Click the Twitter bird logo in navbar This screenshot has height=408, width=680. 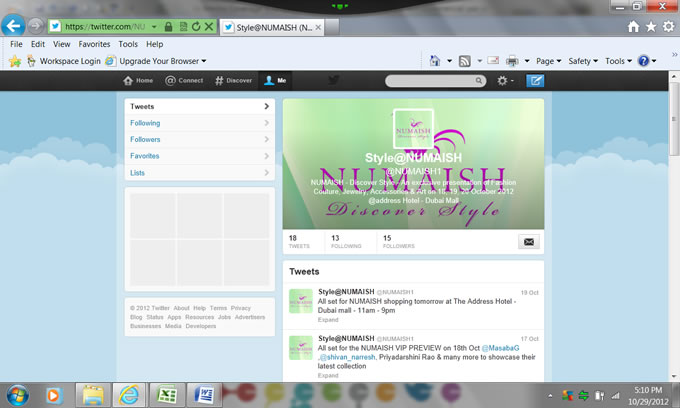tap(333, 80)
